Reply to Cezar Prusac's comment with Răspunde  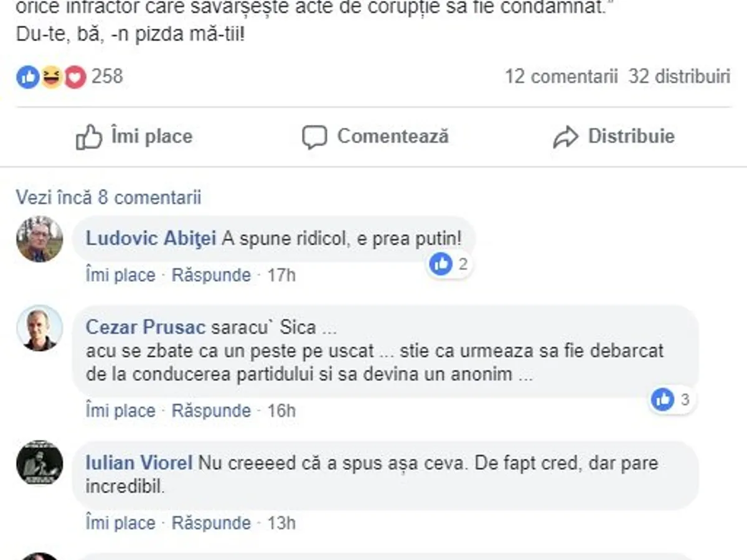click(x=211, y=411)
